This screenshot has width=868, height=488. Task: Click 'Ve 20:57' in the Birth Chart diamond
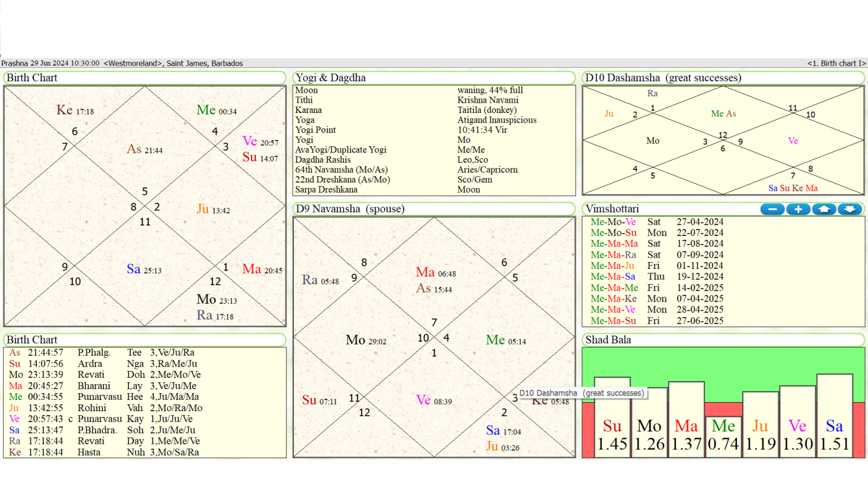[x=261, y=141]
